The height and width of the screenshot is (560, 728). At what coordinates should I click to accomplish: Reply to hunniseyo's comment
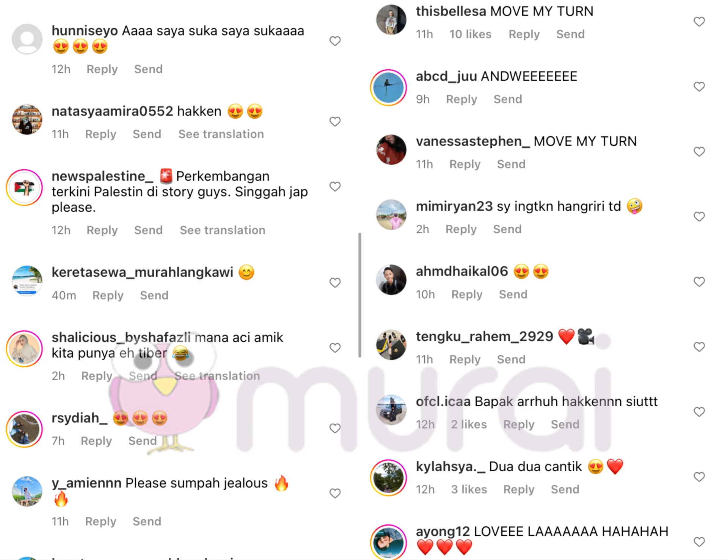102,69
